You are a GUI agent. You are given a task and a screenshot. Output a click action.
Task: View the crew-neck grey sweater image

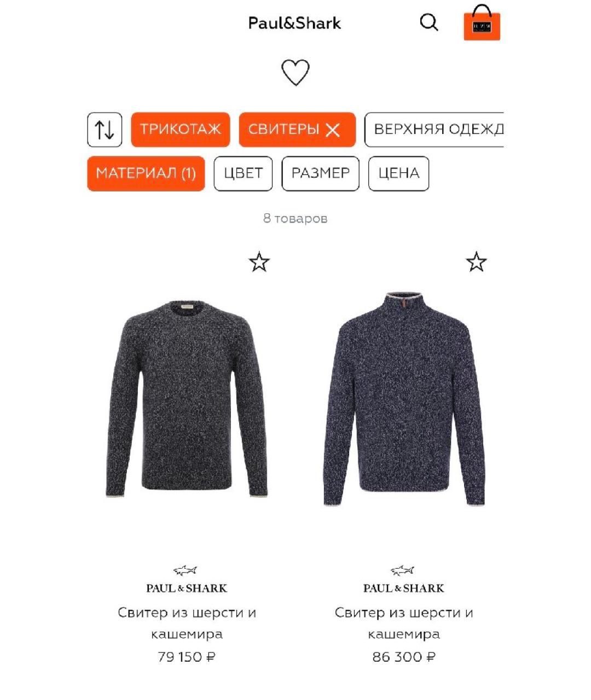click(186, 398)
